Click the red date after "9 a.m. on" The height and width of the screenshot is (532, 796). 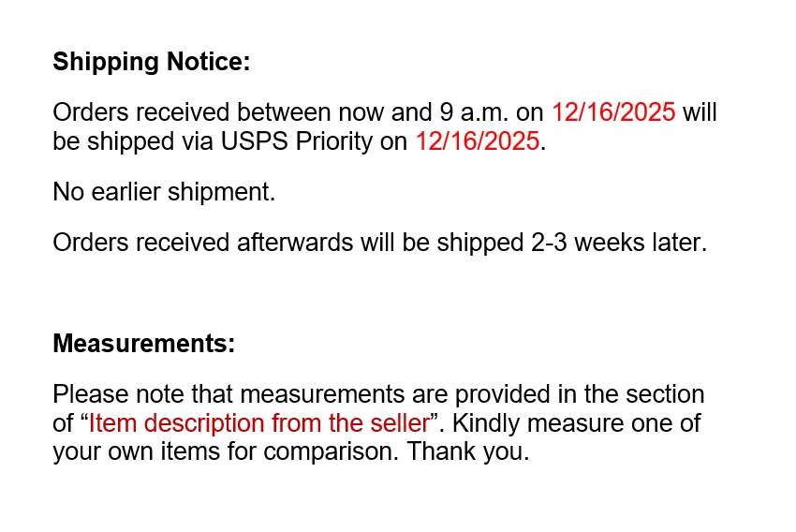coord(612,113)
